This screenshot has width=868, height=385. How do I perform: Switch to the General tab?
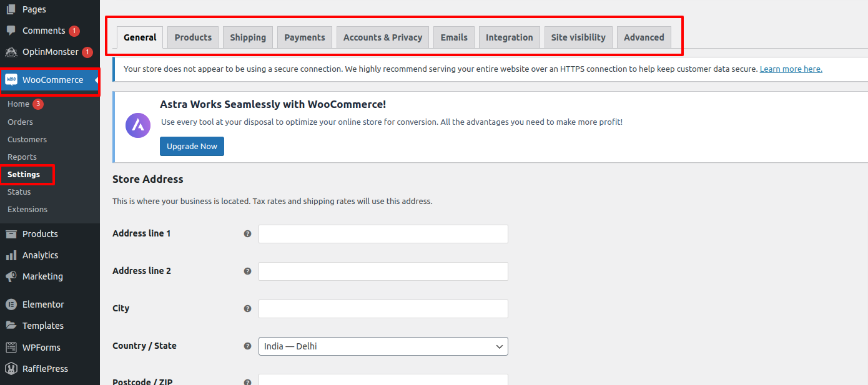140,37
